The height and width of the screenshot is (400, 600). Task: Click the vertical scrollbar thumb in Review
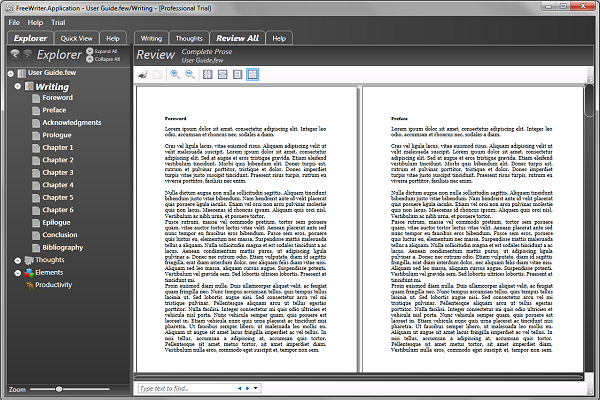coord(590,101)
